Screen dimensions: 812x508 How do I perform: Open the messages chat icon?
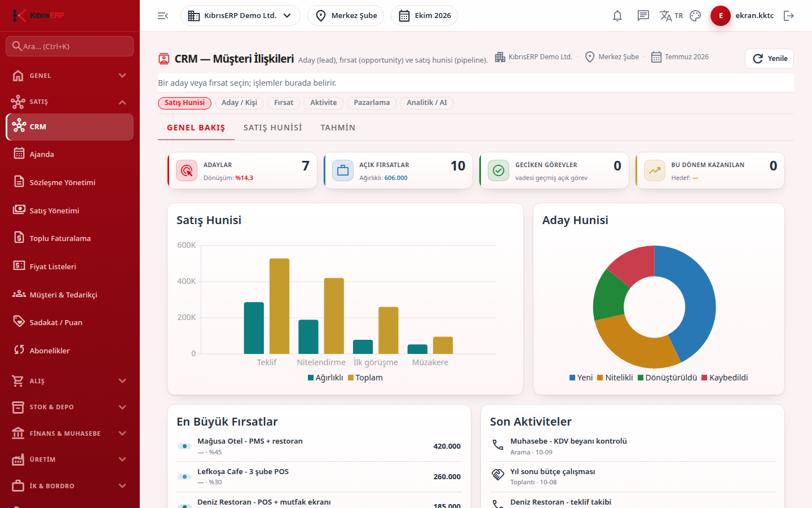tap(643, 16)
